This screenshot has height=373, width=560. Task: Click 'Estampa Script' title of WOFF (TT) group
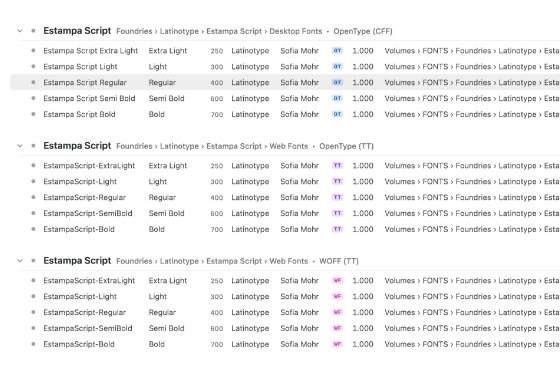pos(77,261)
